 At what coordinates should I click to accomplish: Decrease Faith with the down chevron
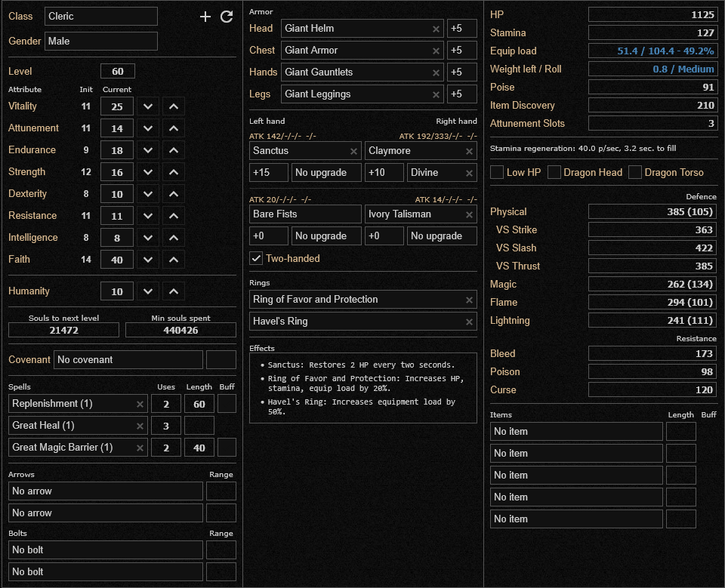point(148,260)
